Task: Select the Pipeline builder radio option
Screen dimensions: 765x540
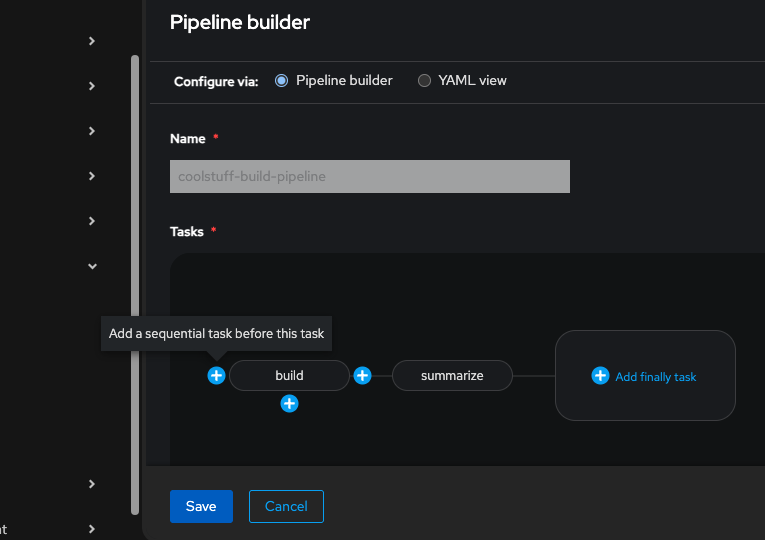Action: point(282,80)
